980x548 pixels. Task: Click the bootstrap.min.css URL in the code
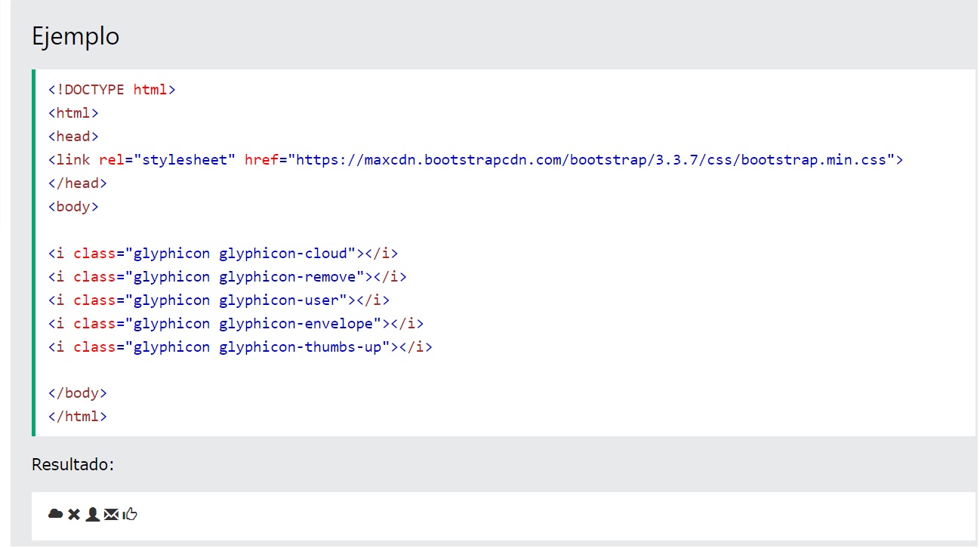pos(594,160)
